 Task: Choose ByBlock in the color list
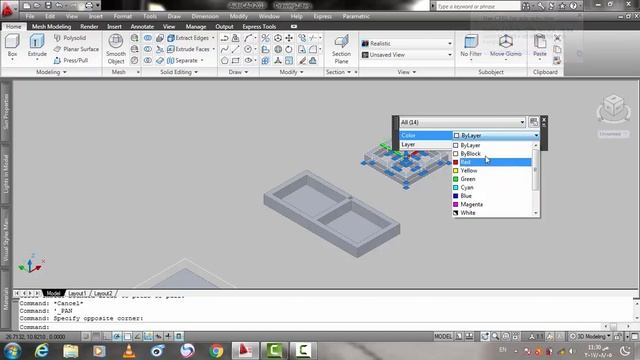(x=492, y=153)
